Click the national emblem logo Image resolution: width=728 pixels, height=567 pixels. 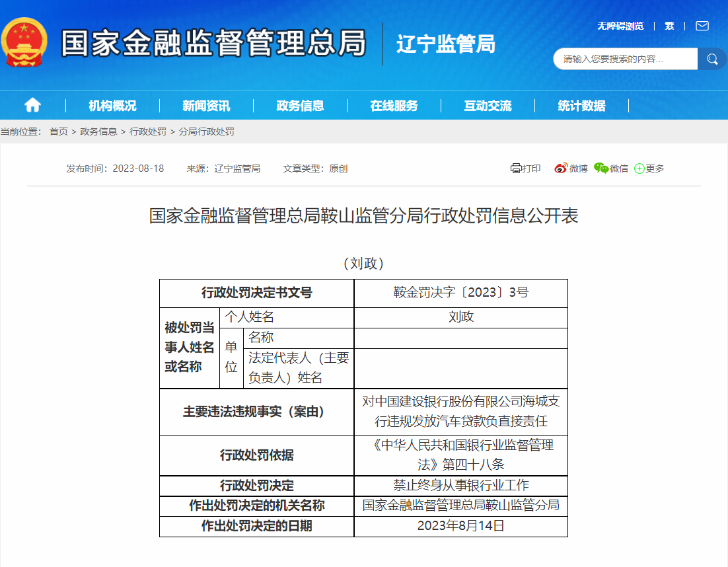pyautogui.click(x=24, y=42)
